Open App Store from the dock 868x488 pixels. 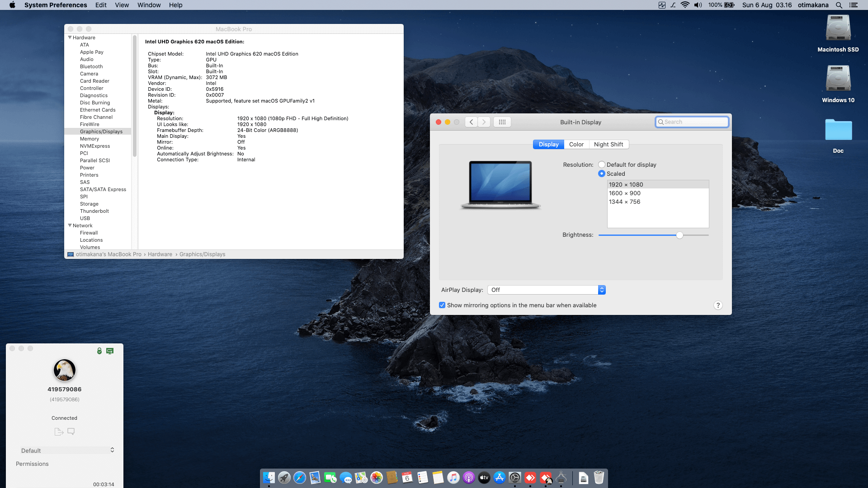click(500, 478)
